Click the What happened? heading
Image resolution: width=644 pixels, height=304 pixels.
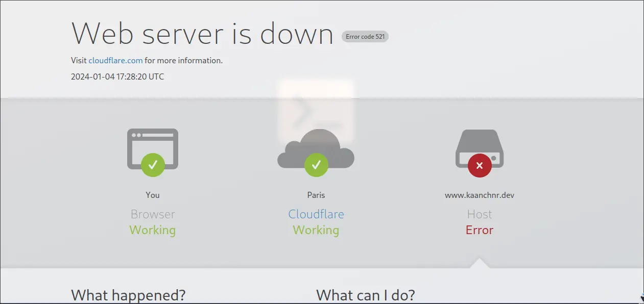[x=128, y=295]
